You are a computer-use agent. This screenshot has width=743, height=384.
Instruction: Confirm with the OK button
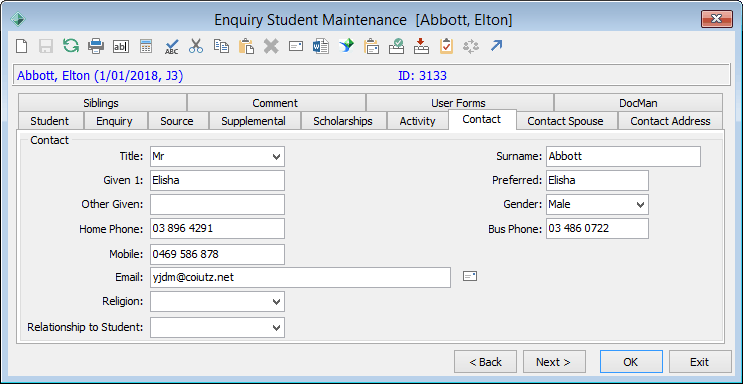631,362
